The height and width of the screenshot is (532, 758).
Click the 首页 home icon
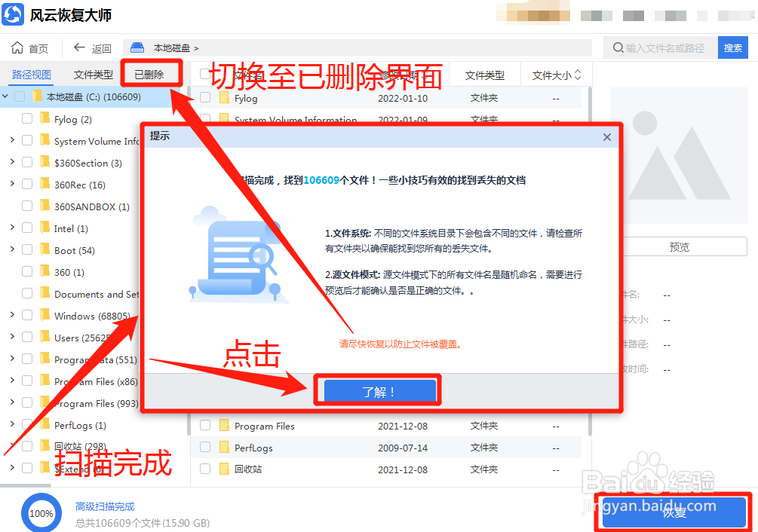[18, 47]
